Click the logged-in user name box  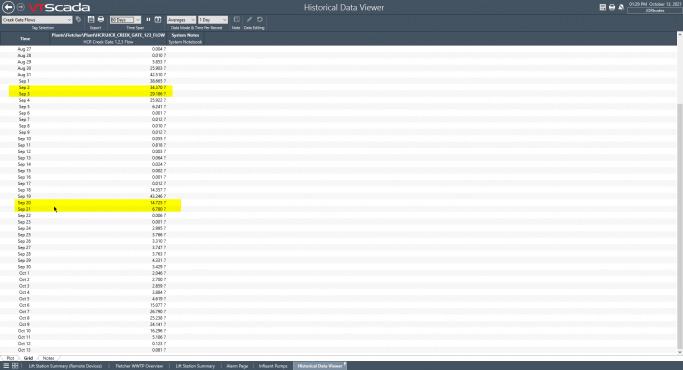tap(655, 10)
